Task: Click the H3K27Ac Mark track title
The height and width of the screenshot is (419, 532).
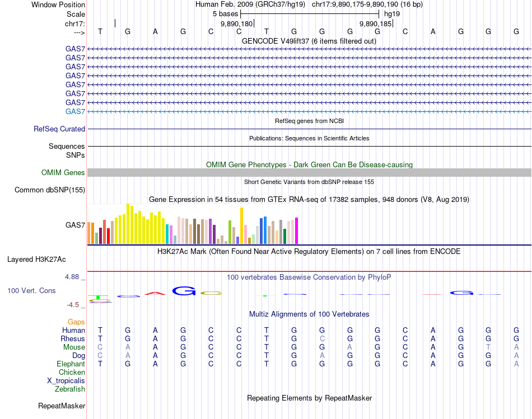Action: [309, 252]
